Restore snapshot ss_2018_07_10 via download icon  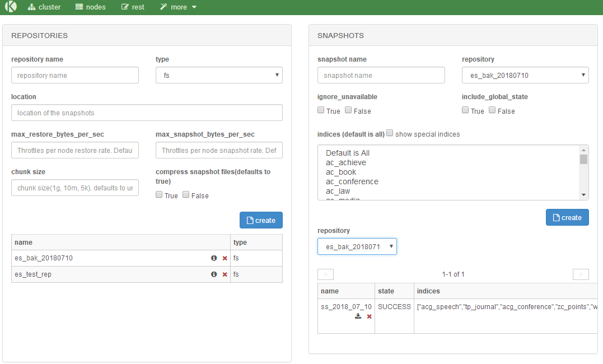point(358,316)
